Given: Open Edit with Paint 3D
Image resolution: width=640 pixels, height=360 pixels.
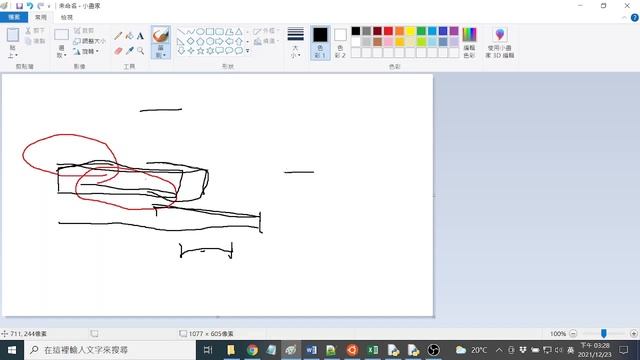Looking at the screenshot, I should tap(500, 42).
